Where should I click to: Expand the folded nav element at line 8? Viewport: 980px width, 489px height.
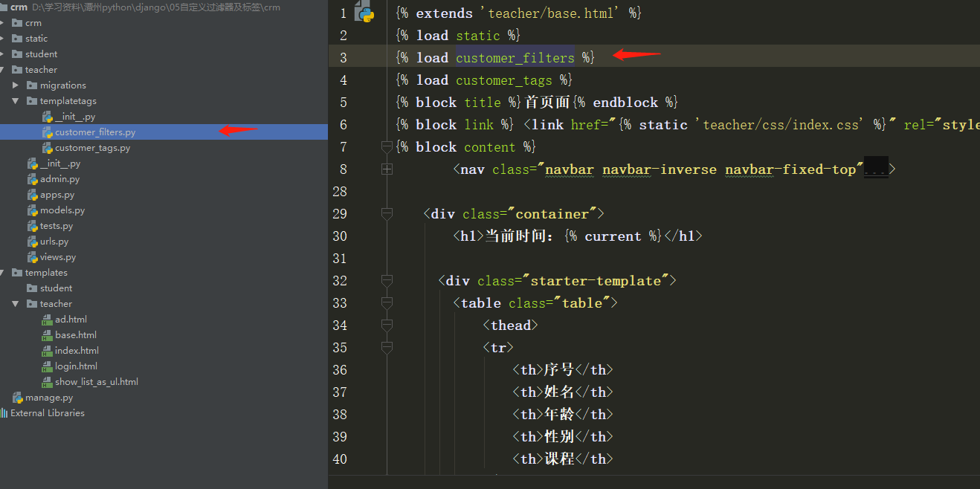coord(387,169)
